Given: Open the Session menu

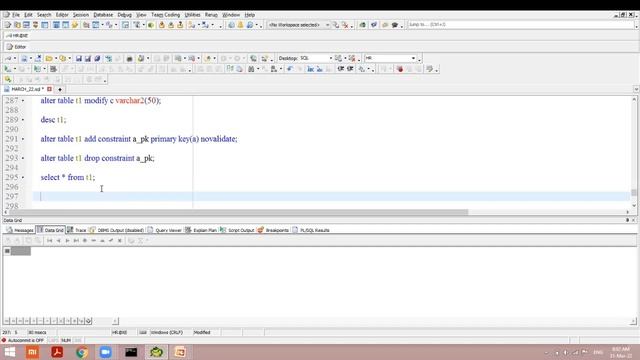Looking at the screenshot, I should [x=81, y=15].
